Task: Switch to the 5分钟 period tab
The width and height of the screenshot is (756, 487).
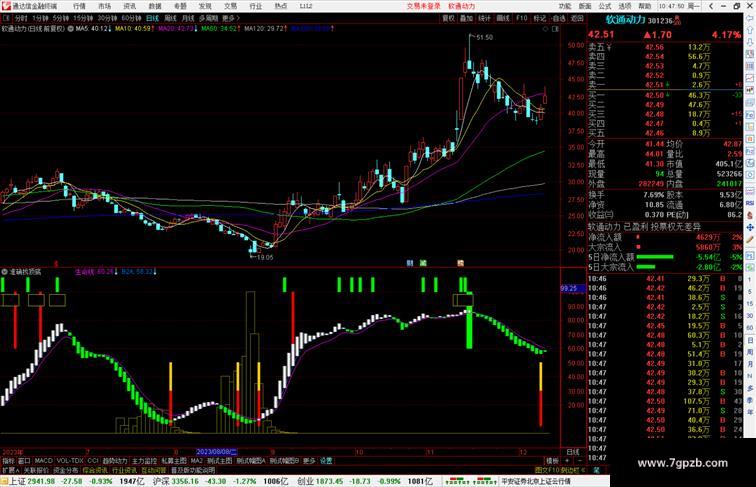Action: click(x=61, y=18)
